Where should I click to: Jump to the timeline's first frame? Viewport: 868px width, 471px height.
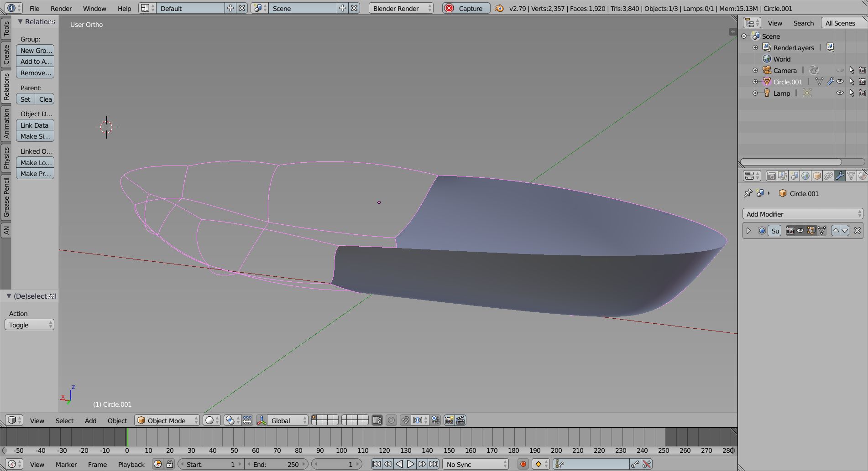click(376, 464)
